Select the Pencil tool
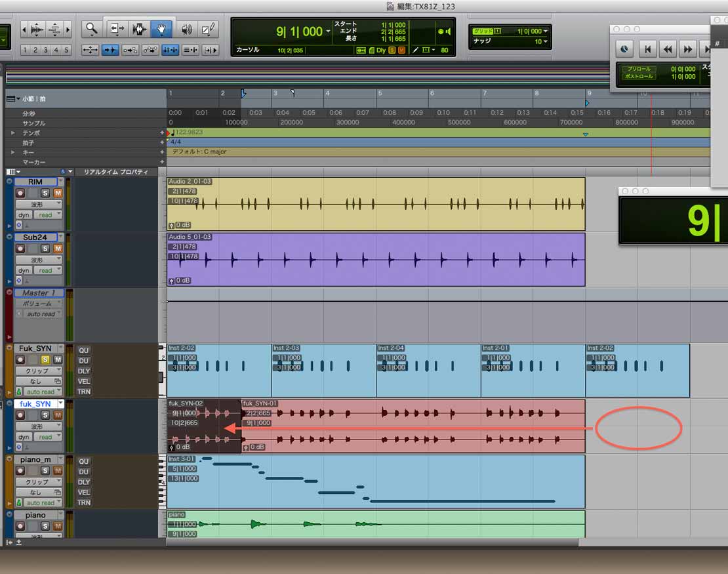 click(x=208, y=30)
